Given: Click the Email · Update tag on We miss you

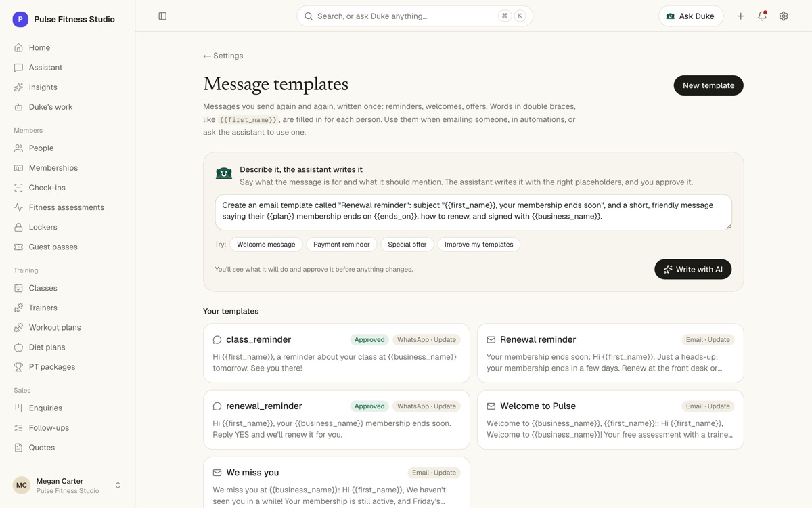Looking at the screenshot, I should (x=434, y=473).
